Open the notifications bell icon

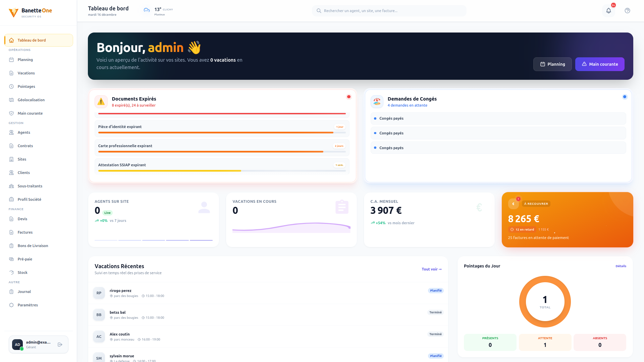608,10
